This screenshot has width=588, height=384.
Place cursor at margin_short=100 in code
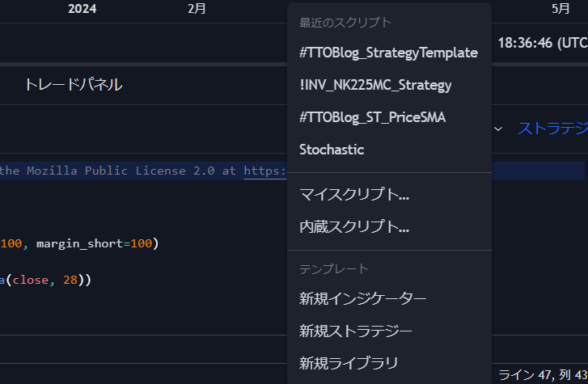94,244
